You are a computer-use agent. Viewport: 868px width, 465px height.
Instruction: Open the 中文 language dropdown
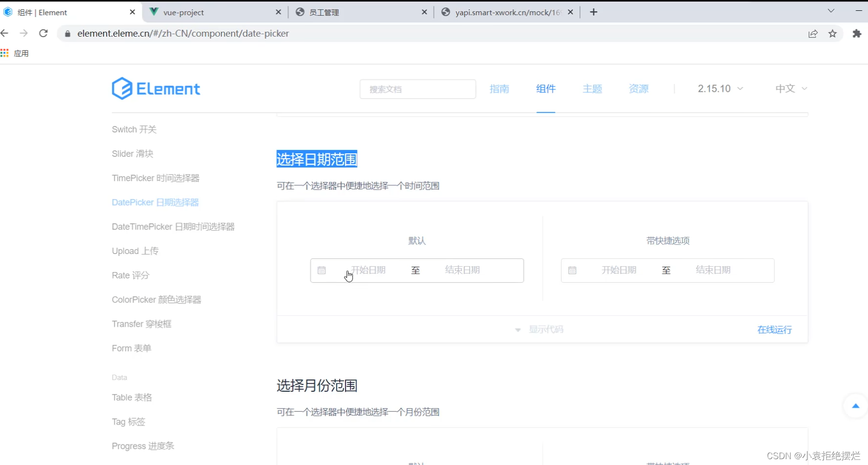pyautogui.click(x=791, y=88)
